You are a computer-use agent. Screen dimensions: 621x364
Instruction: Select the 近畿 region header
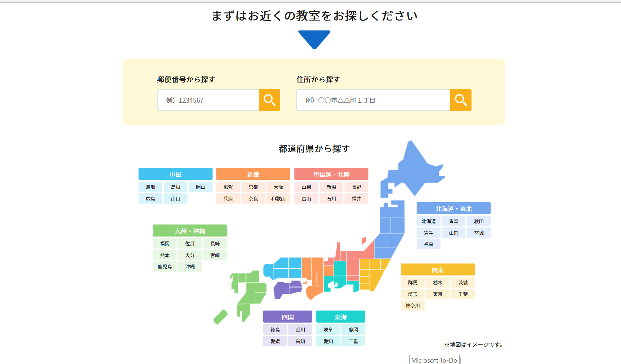coord(253,174)
